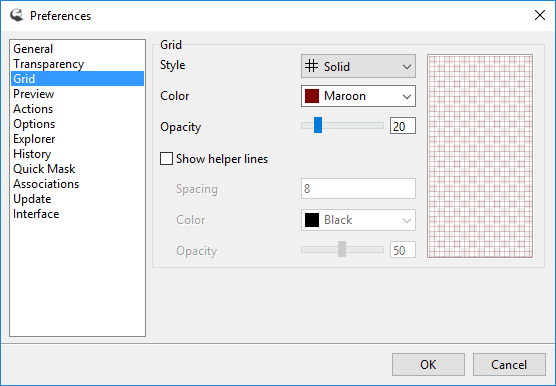Click the Solid grid style icon
Image resolution: width=556 pixels, height=386 pixels.
312,66
